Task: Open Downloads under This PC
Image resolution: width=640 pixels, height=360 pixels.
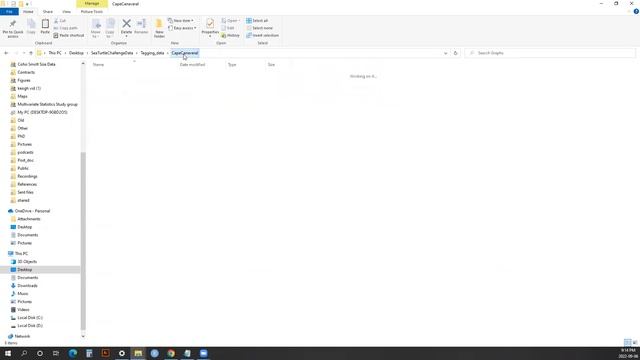Action: coord(27,286)
